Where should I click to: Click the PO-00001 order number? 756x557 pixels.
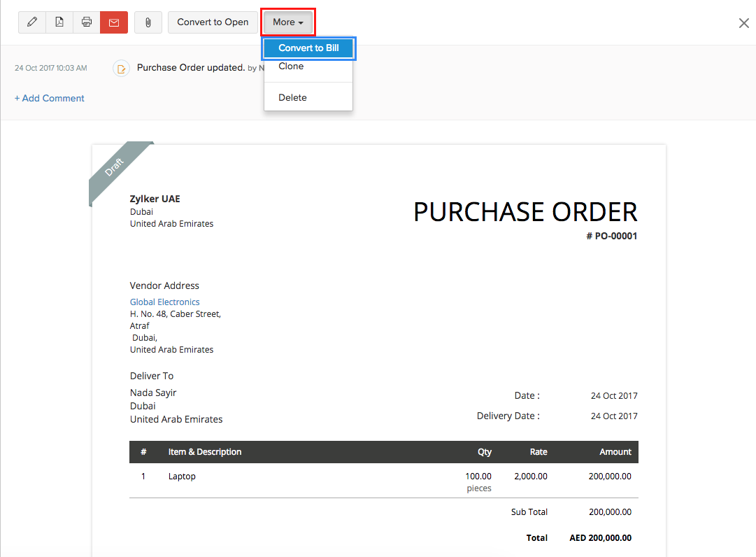611,236
